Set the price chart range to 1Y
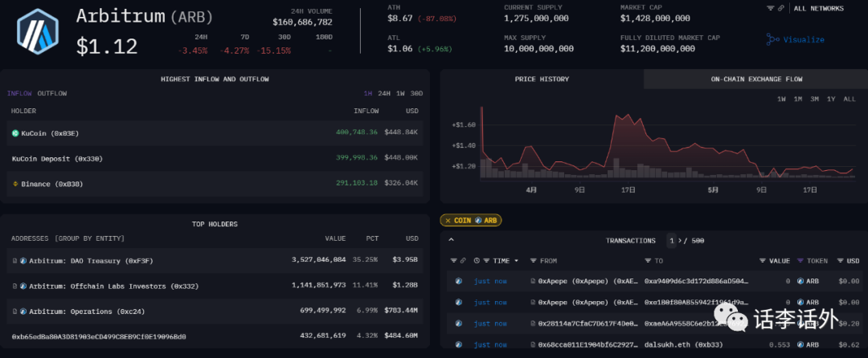 pyautogui.click(x=831, y=99)
